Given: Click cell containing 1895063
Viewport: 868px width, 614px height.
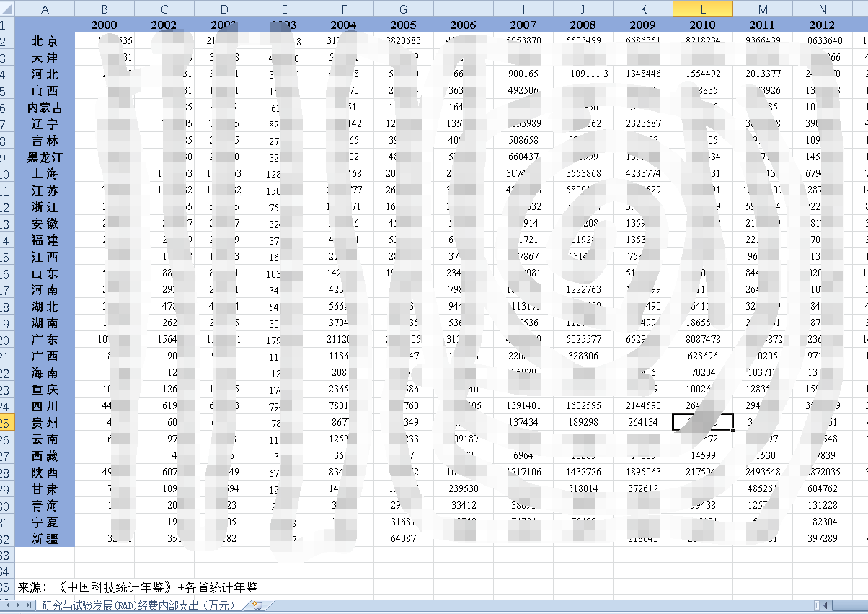Looking at the screenshot, I should point(643,473).
